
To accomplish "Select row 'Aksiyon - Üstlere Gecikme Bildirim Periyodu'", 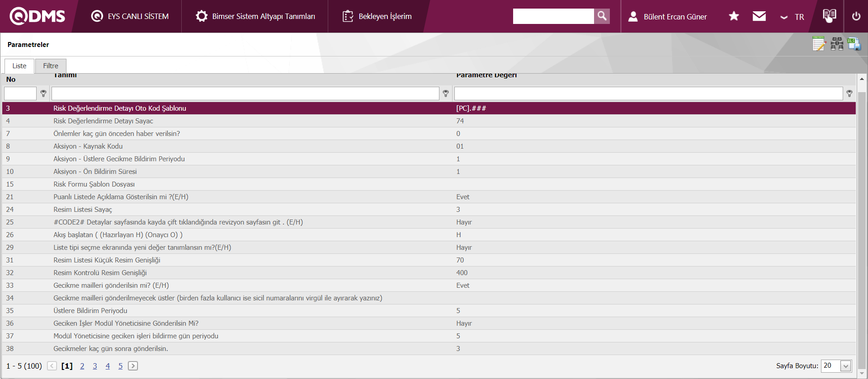I will click(x=429, y=159).
